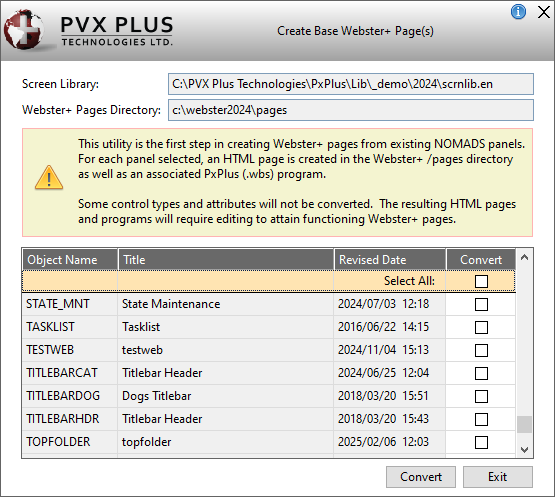Viewport: 555px width, 497px height.
Task: Tick the TOPFOLDER convert checkbox
Action: [x=481, y=442]
